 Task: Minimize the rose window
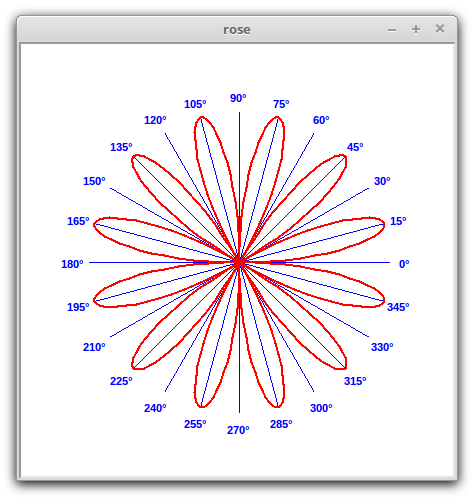point(392,30)
